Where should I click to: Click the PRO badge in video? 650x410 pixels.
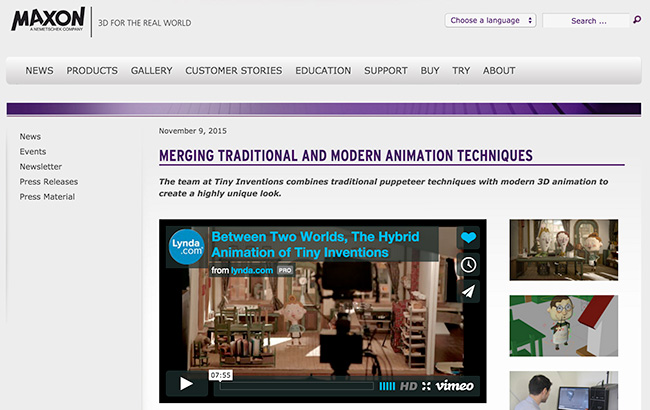285,271
